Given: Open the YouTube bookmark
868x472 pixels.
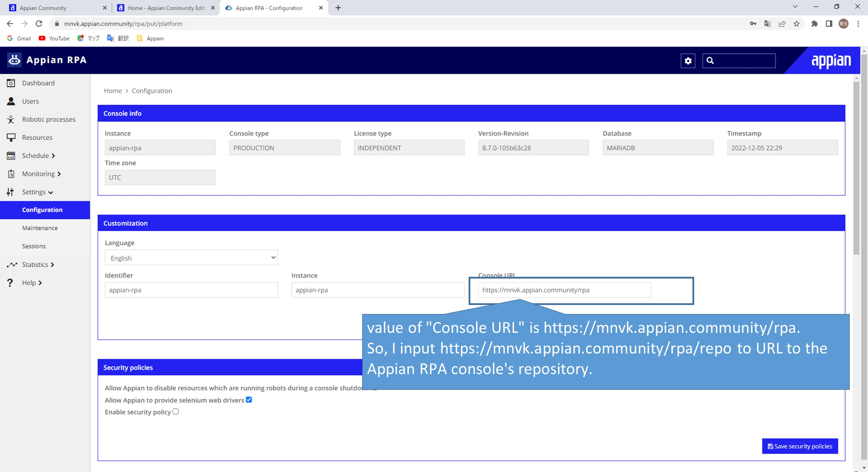Looking at the screenshot, I should tap(54, 38).
